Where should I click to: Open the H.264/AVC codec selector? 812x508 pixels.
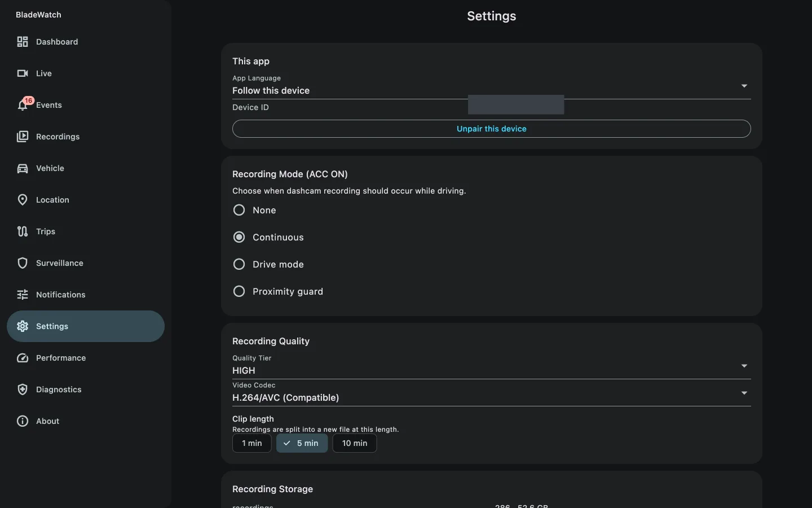(492, 393)
